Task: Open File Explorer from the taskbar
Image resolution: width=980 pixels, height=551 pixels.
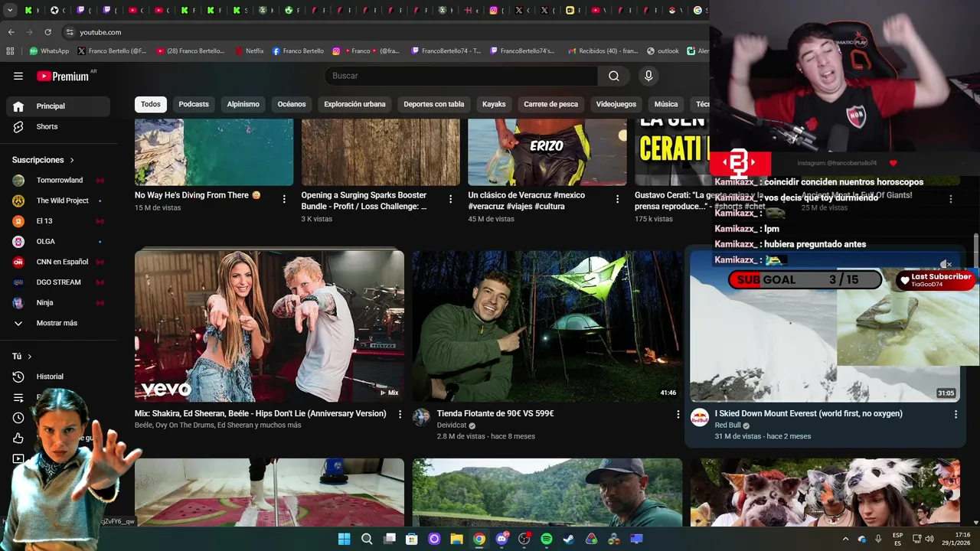Action: click(x=456, y=539)
